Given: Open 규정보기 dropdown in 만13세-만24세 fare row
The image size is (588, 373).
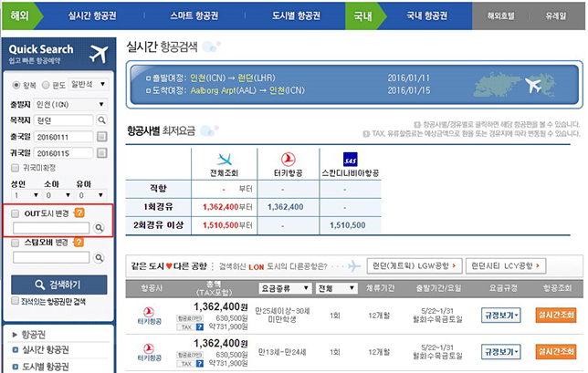Looking at the screenshot, I should [x=501, y=352].
